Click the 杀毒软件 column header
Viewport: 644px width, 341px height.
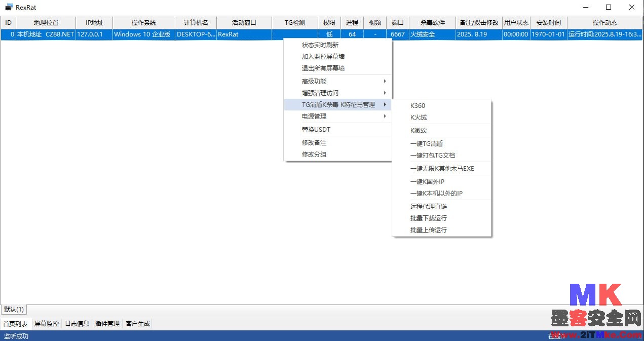pyautogui.click(x=433, y=23)
